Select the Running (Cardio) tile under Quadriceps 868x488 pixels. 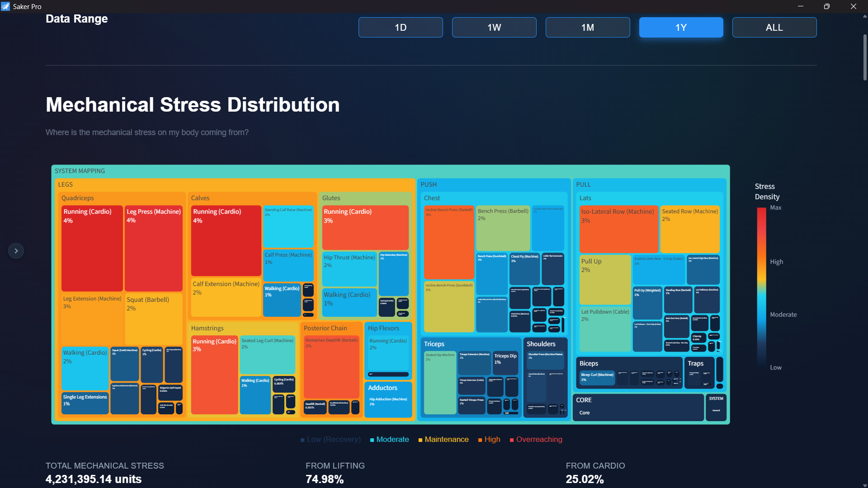point(92,249)
